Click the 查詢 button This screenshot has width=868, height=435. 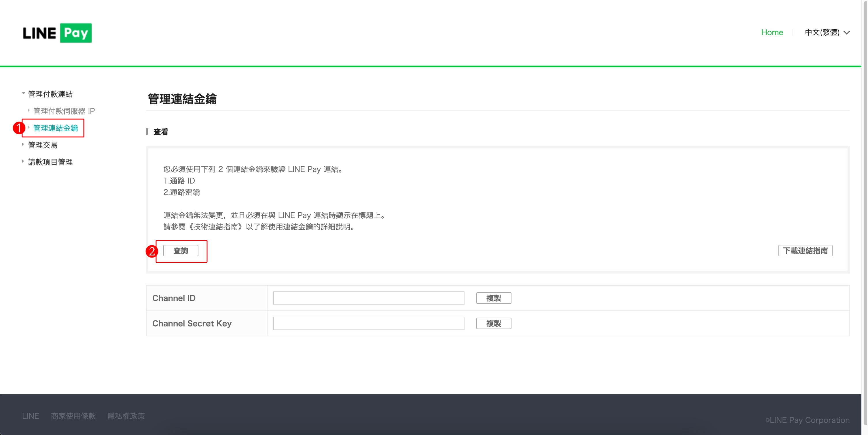click(181, 251)
